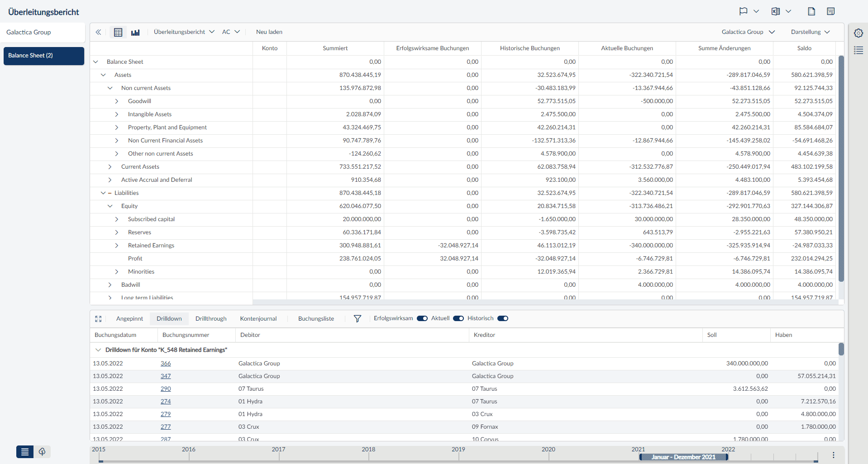
Task: Expand the Badwill row
Action: [110, 285]
